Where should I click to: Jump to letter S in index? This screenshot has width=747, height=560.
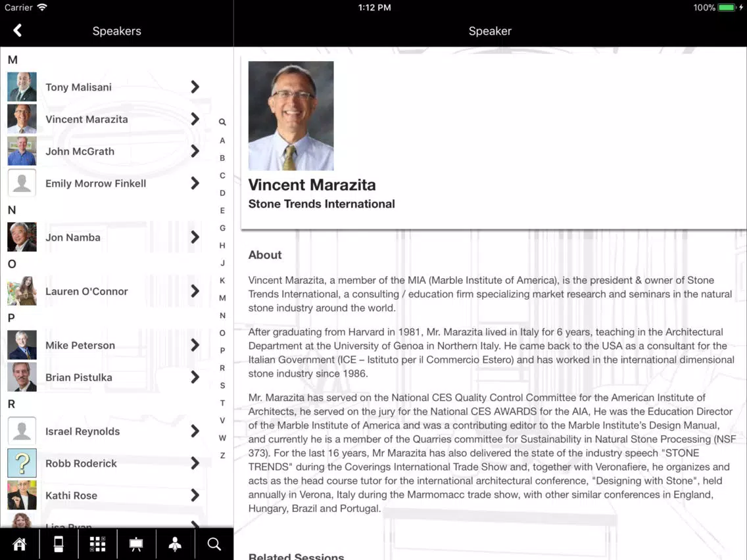(222, 385)
